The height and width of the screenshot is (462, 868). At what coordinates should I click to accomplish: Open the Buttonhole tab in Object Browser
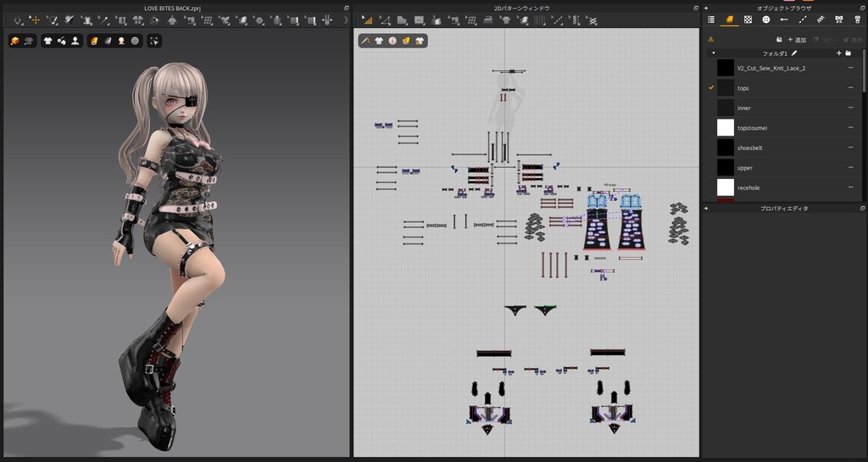(784, 19)
